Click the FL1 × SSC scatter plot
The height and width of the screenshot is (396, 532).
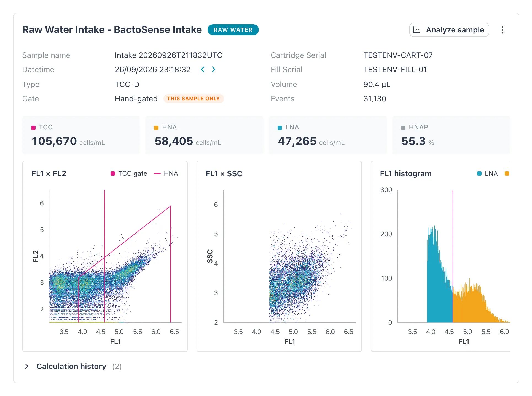coord(289,256)
